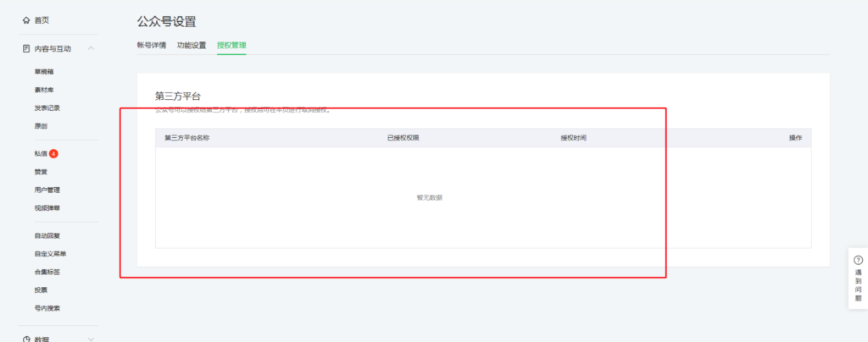The image size is (868, 342).
Task: Click the red badge on 私信
Action: (53, 154)
